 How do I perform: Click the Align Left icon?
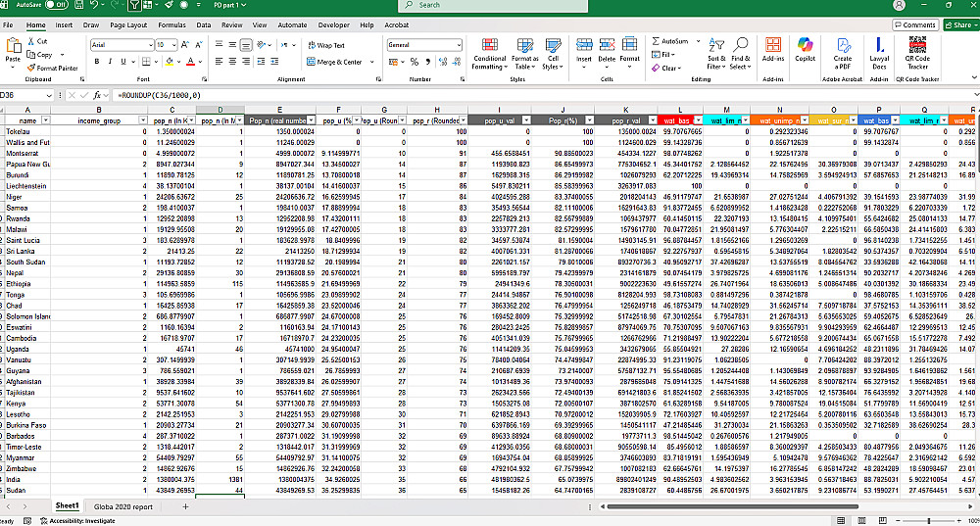pyautogui.click(x=219, y=62)
